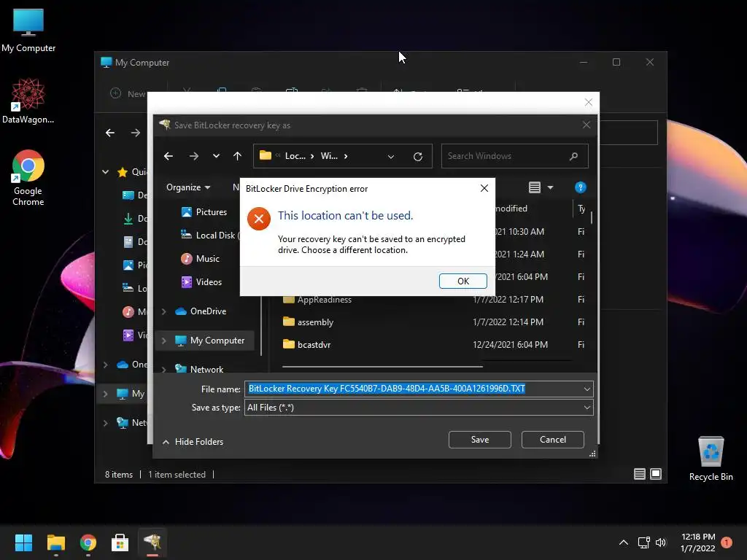Collapse Quick access in My Computer window

[x=105, y=172]
